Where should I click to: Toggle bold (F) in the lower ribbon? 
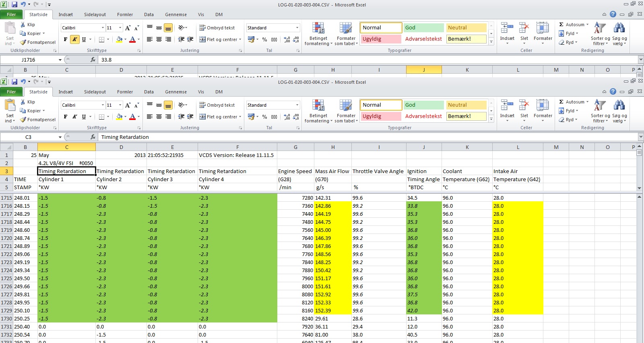click(x=66, y=117)
